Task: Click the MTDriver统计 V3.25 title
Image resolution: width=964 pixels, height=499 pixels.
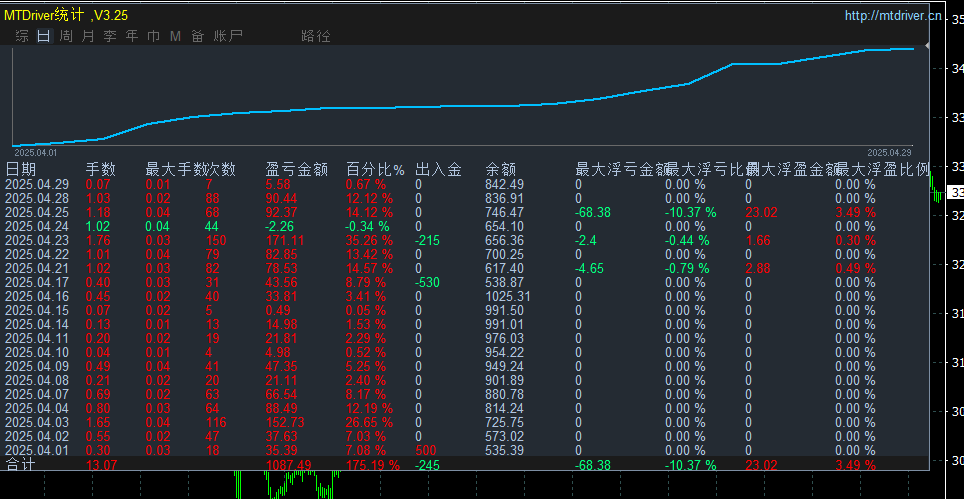Action: point(66,16)
